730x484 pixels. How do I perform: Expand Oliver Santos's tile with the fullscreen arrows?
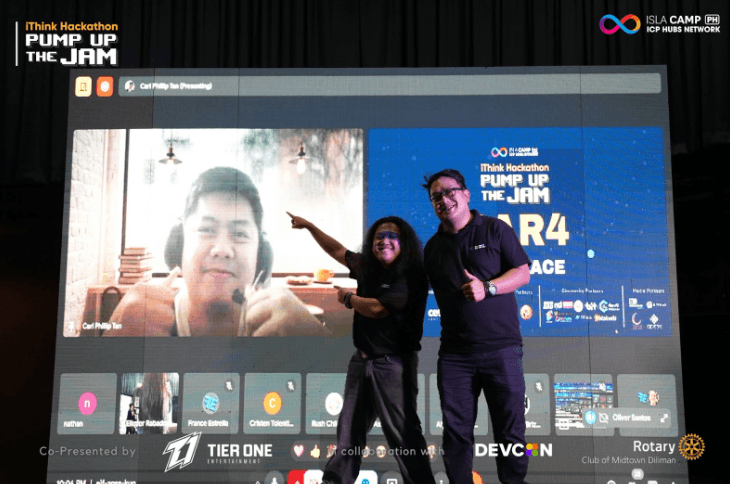coord(664,418)
